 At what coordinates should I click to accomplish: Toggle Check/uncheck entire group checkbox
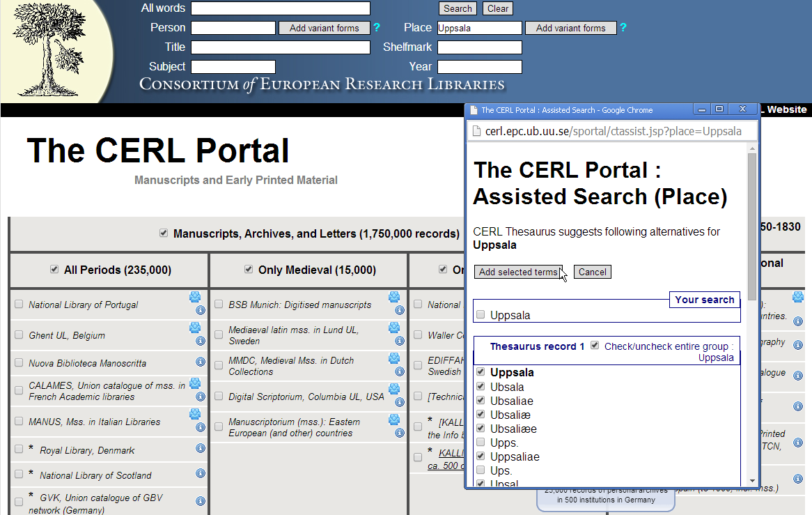(595, 346)
